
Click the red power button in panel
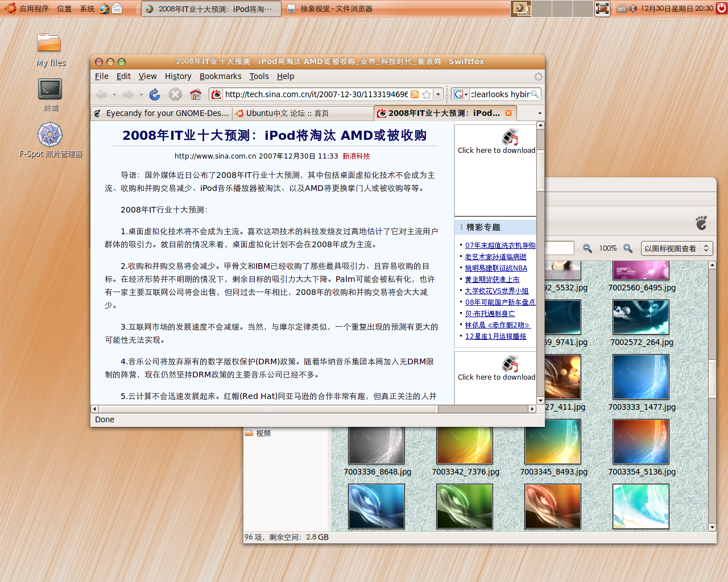coord(721,8)
